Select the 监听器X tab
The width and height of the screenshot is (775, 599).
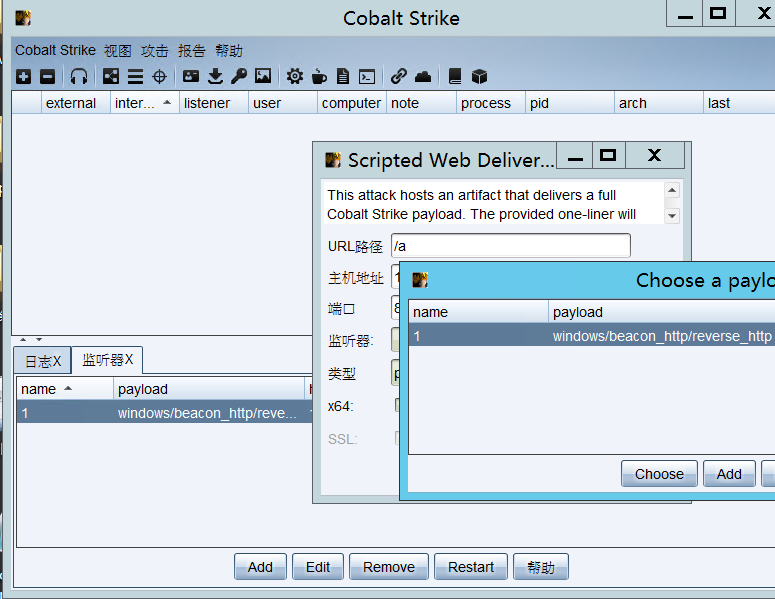(x=107, y=360)
